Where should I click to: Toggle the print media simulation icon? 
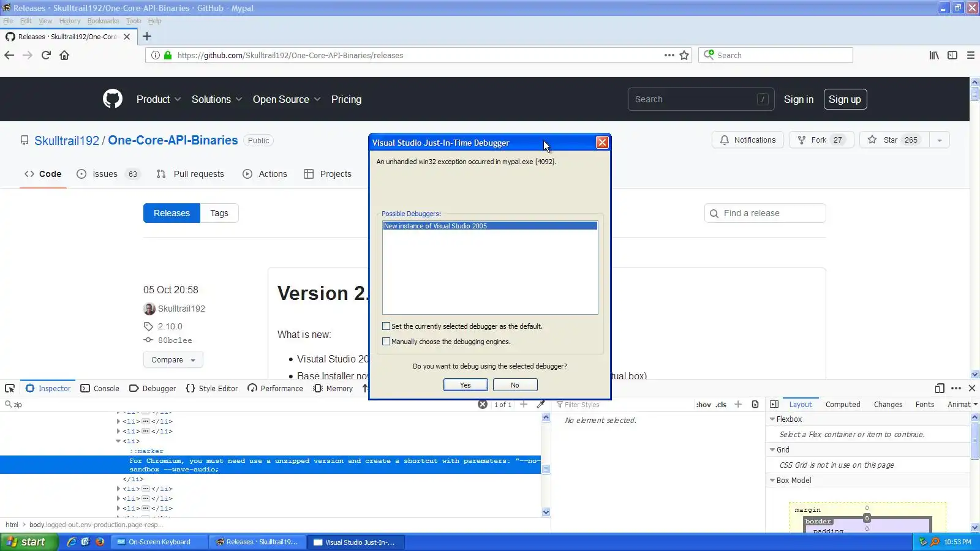click(x=755, y=405)
